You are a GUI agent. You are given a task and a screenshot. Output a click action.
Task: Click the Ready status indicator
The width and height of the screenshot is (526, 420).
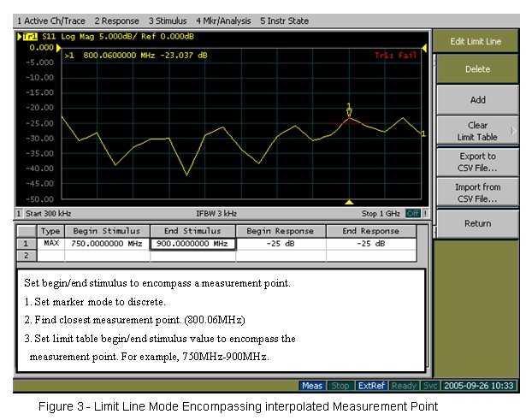(x=404, y=386)
